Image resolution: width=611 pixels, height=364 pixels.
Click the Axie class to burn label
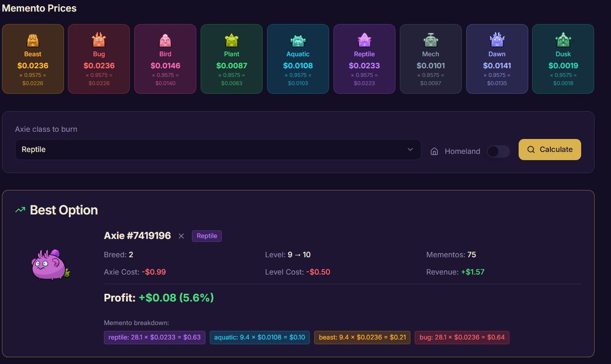tap(46, 129)
